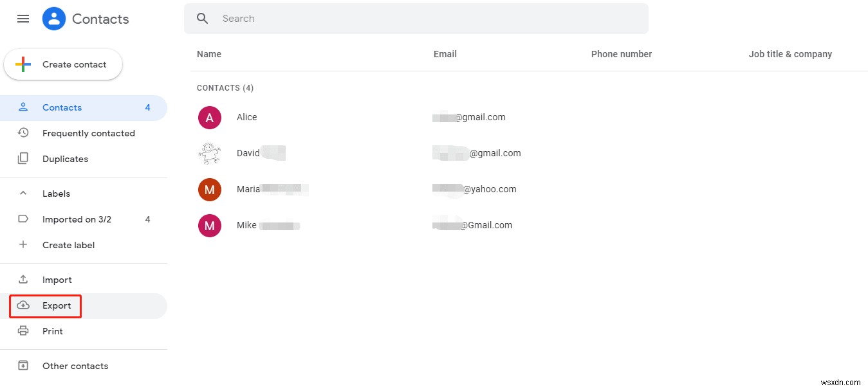Image resolution: width=868 pixels, height=389 pixels.
Task: Select Export in the sidebar menu
Action: click(57, 305)
